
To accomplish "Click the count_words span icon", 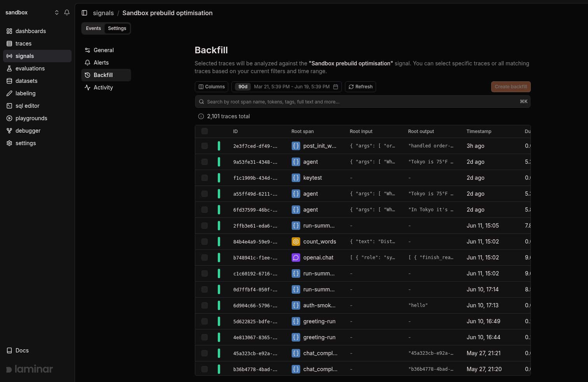I will [x=296, y=242].
